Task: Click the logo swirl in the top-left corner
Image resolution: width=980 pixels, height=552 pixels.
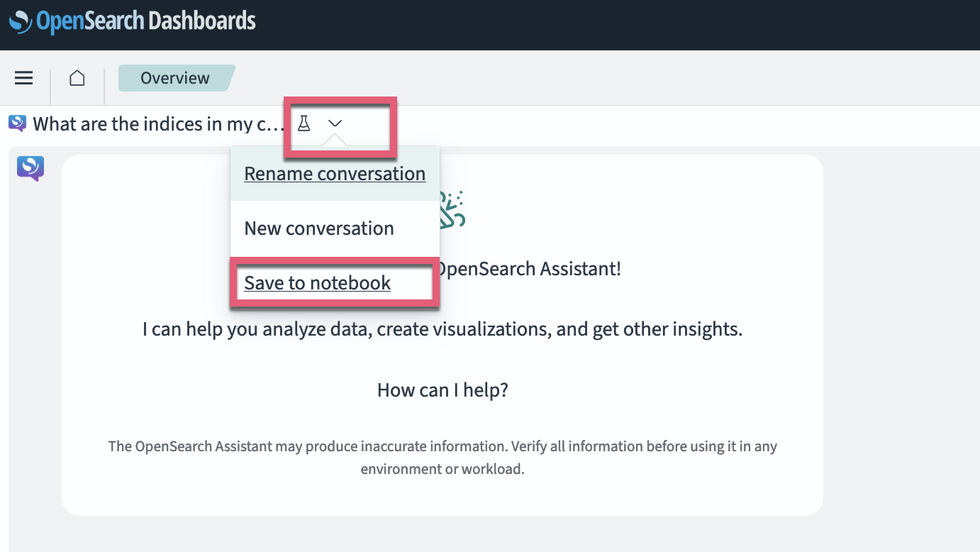Action: point(21,21)
